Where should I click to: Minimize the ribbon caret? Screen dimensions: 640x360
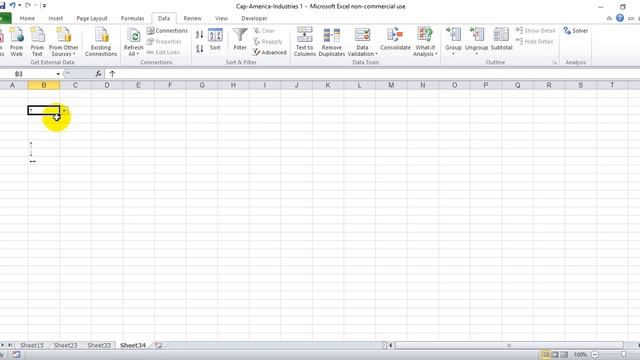[x=609, y=18]
